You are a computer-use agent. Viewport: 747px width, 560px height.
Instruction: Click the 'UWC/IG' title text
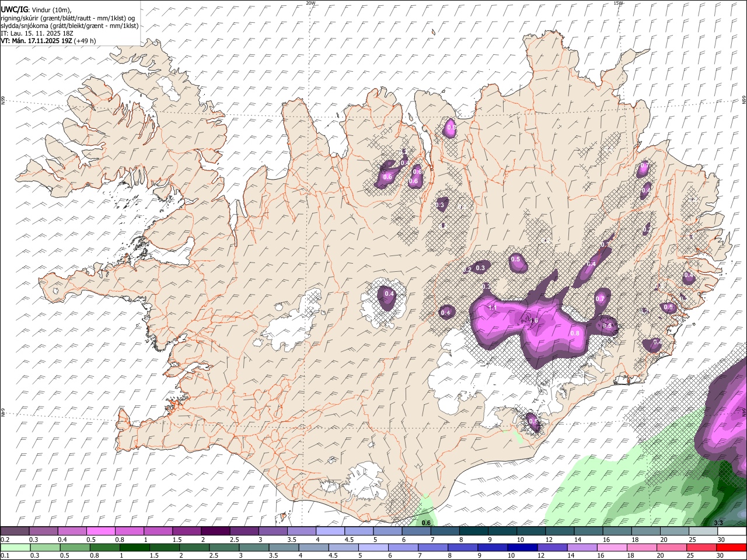pyautogui.click(x=14, y=9)
